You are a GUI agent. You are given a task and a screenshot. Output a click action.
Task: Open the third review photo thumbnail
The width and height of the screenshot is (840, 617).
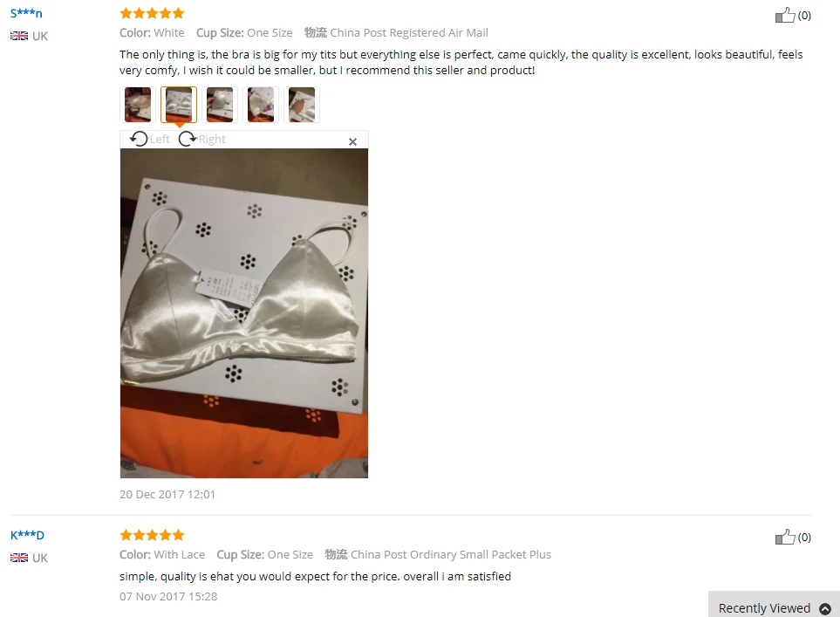point(220,105)
